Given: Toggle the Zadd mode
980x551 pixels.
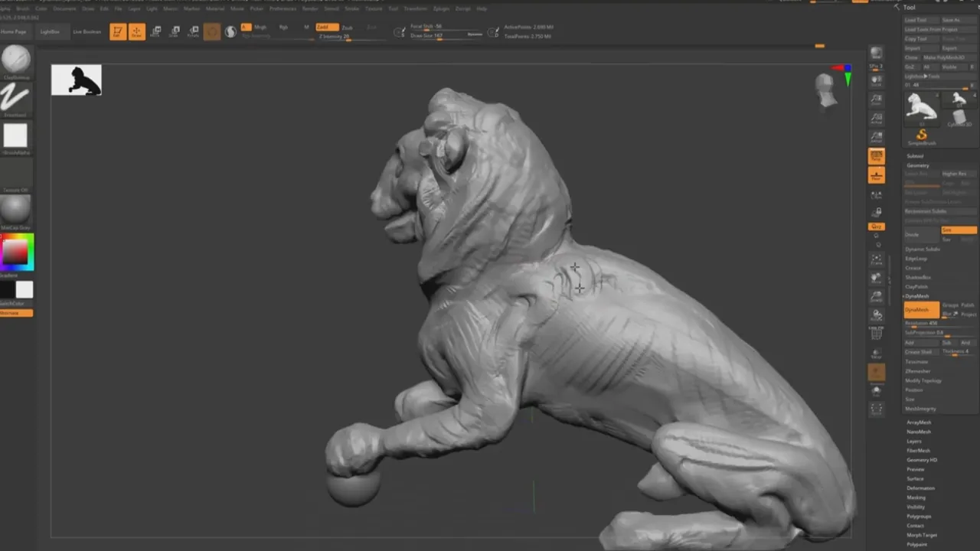Looking at the screenshot, I should 327,27.
